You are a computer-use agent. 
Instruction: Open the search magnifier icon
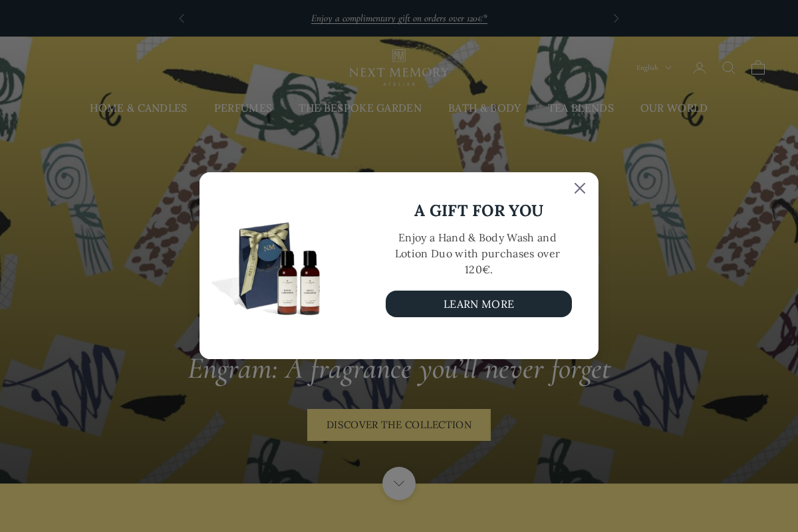[x=729, y=68]
